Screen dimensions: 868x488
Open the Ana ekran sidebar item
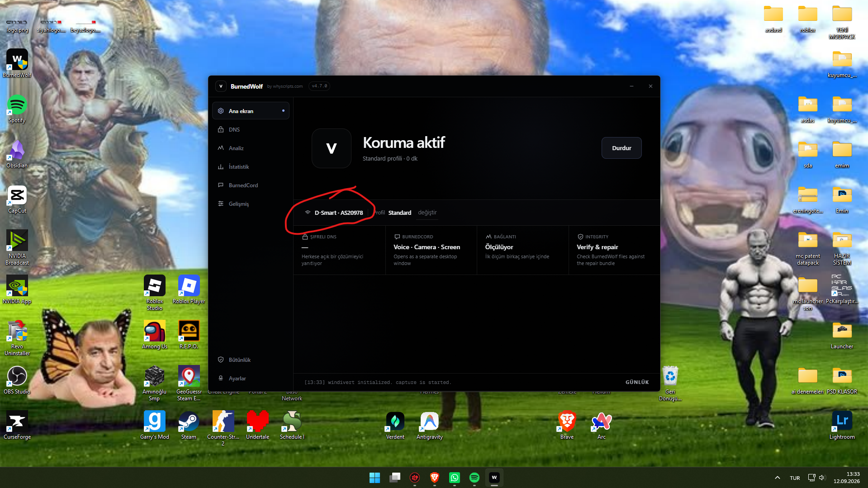click(251, 111)
